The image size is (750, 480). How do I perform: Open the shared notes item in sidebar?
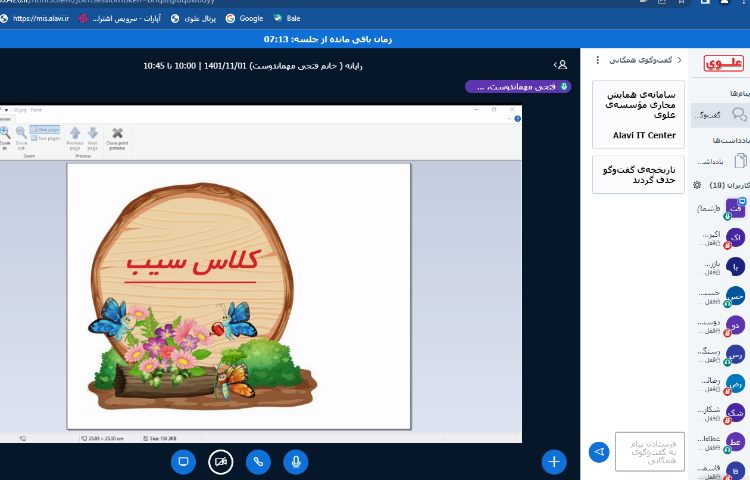(722, 161)
